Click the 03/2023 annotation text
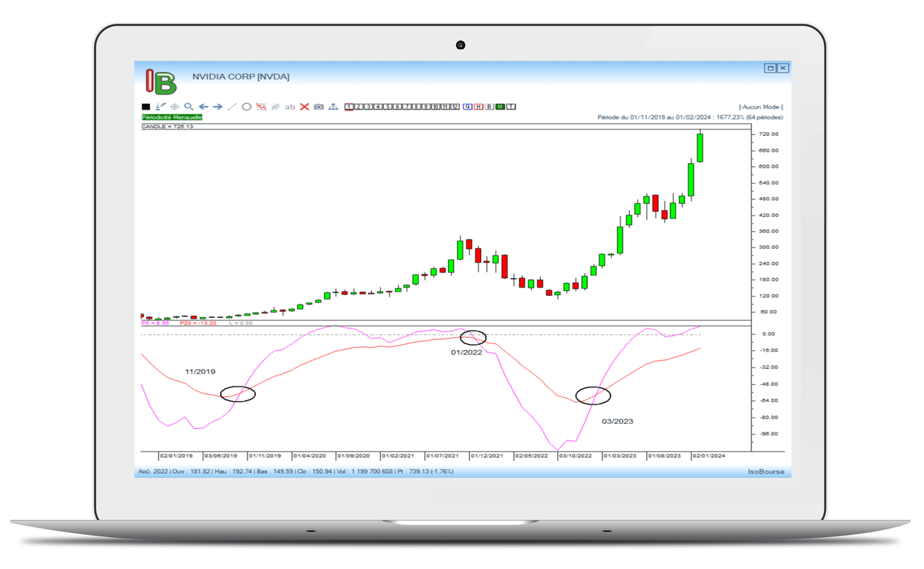Image resolution: width=924 pixels, height=569 pixels. pos(617,421)
